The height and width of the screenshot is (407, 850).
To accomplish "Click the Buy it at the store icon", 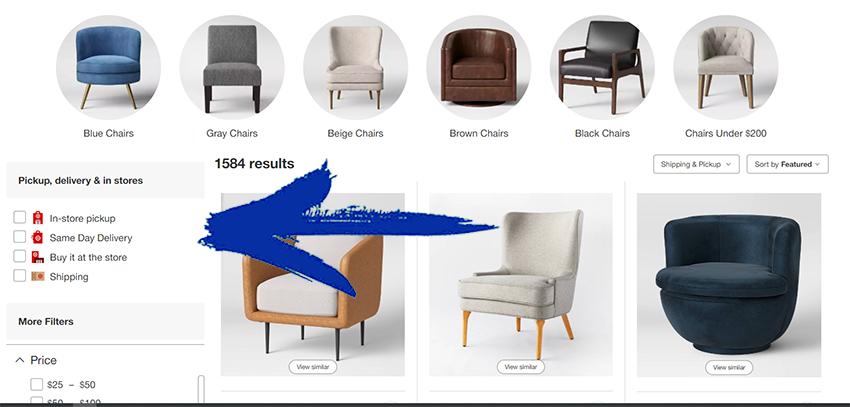I will pos(37,257).
